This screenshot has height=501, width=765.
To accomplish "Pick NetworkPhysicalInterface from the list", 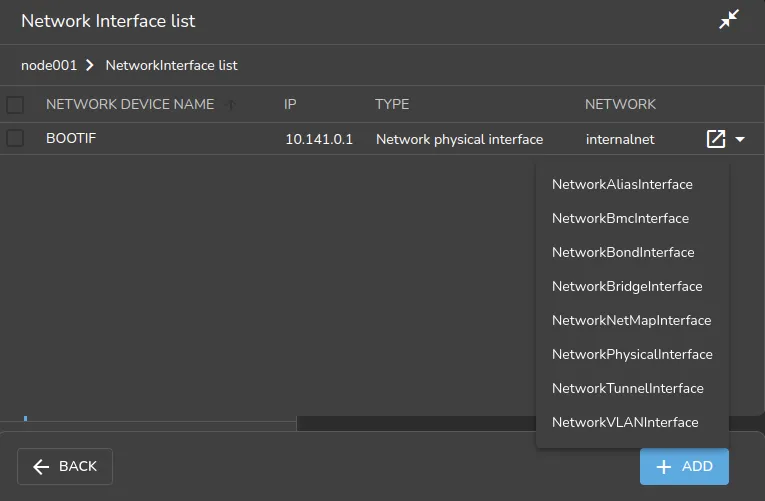I will (x=632, y=354).
